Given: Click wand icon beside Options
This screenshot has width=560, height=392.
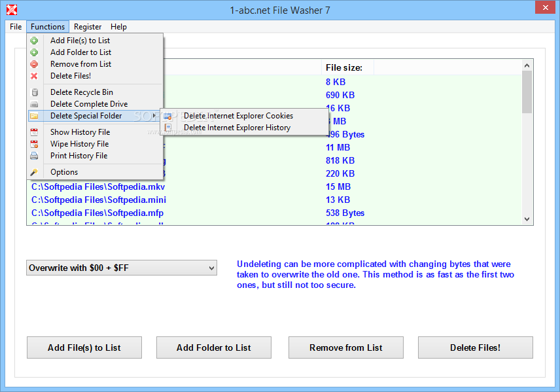Looking at the screenshot, I should pos(34,172).
